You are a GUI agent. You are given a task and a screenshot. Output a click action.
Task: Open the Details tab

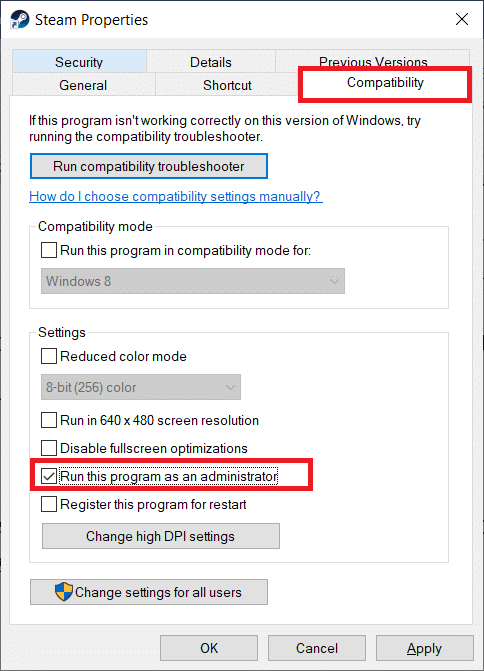[x=211, y=62]
